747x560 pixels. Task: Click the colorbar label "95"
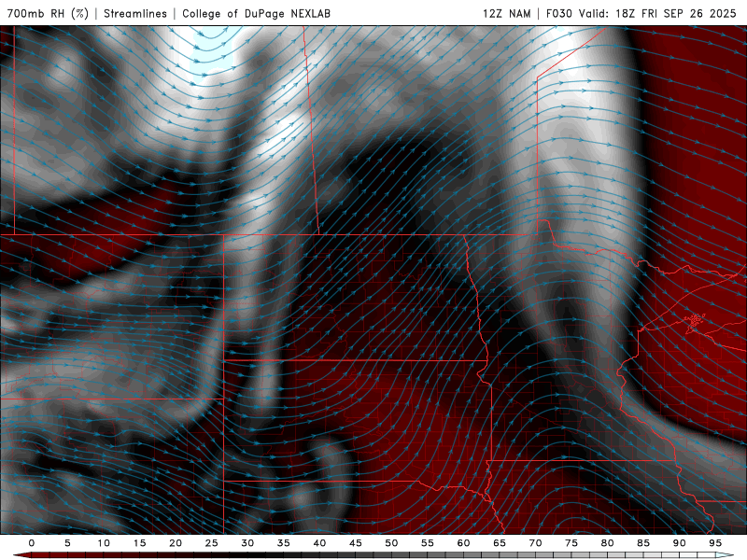pyautogui.click(x=715, y=543)
